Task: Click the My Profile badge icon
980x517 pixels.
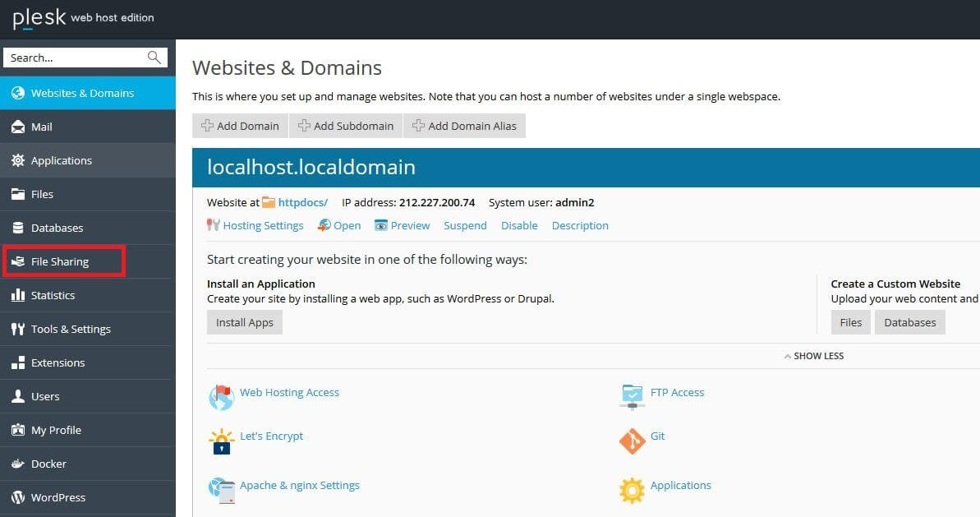Action: point(18,430)
